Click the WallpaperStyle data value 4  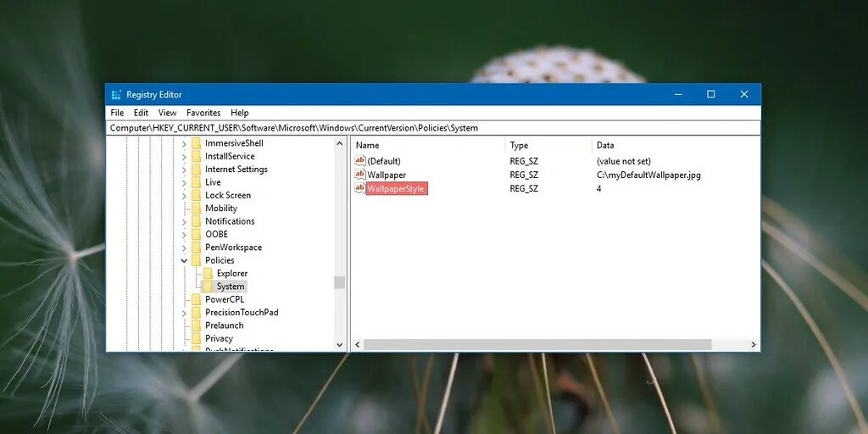coord(599,189)
